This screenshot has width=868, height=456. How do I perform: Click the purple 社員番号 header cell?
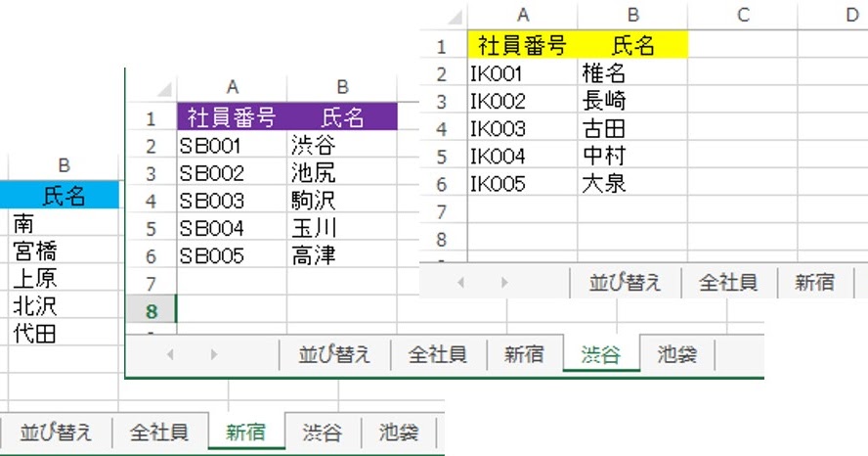pos(233,116)
